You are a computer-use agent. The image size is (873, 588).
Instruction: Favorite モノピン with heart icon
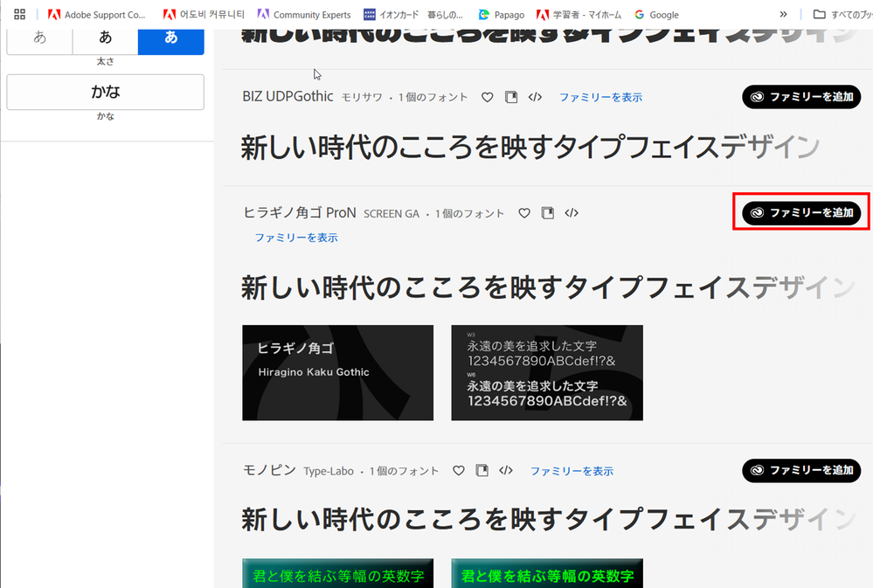tap(458, 471)
